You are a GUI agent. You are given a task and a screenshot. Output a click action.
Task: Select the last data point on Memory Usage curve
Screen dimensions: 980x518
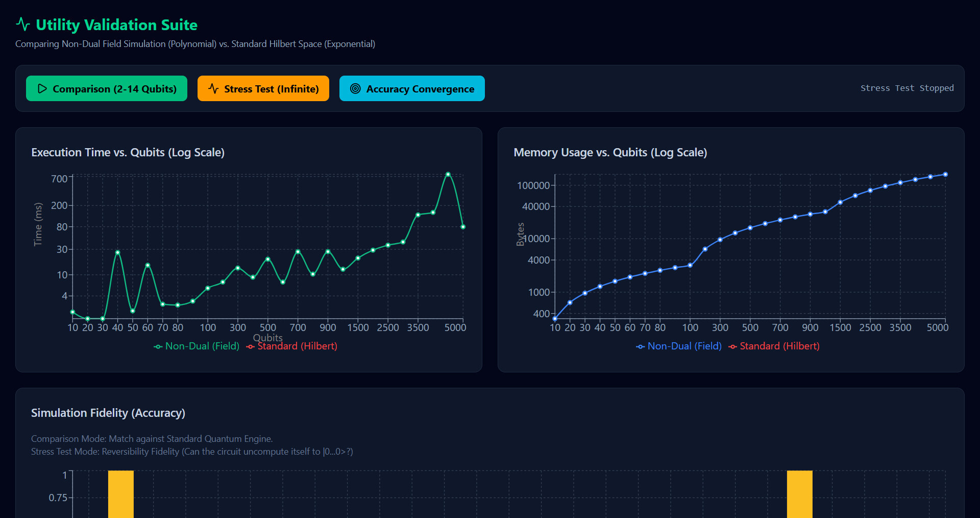945,175
